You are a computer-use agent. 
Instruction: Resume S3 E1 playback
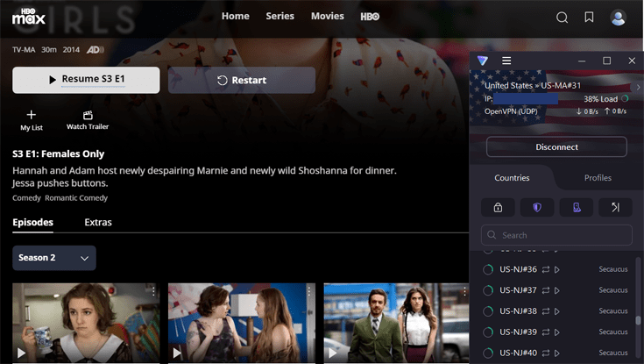(86, 80)
